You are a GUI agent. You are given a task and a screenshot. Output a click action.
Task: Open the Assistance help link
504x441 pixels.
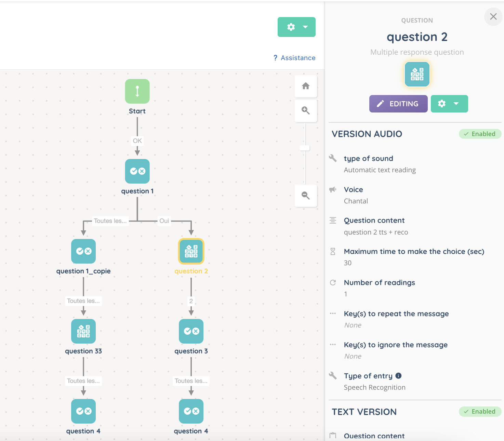click(x=294, y=58)
